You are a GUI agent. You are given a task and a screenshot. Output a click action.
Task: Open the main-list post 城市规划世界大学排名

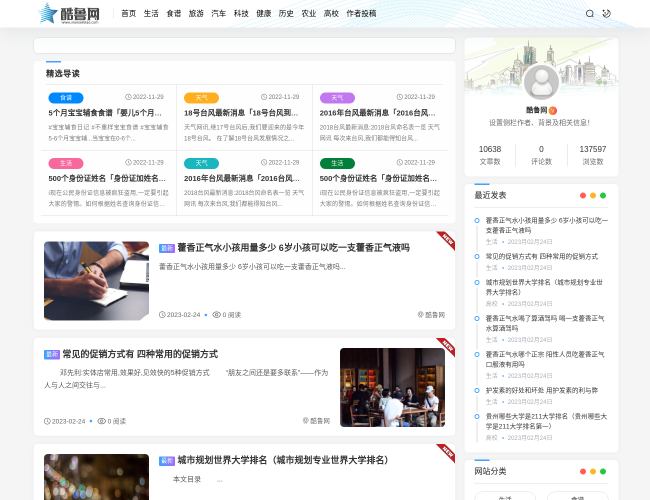(283, 460)
